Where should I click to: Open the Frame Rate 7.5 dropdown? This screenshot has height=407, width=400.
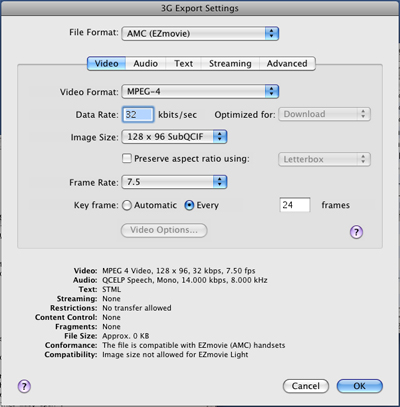click(174, 182)
